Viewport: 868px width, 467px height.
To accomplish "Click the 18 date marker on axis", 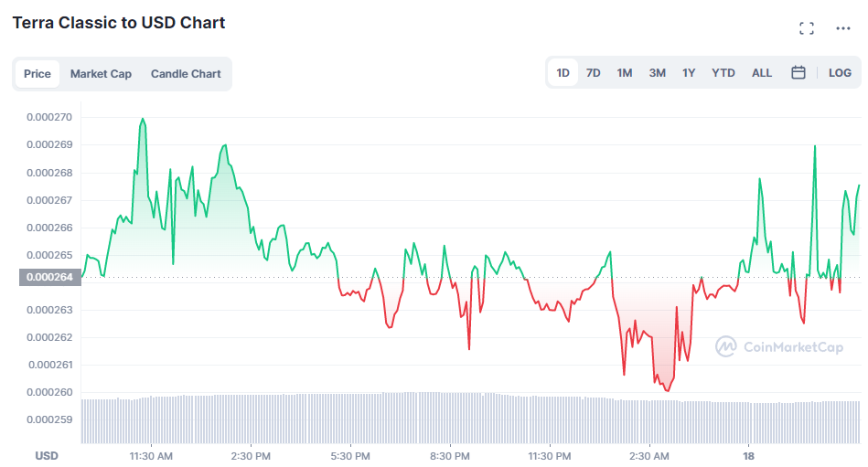I will click(748, 456).
